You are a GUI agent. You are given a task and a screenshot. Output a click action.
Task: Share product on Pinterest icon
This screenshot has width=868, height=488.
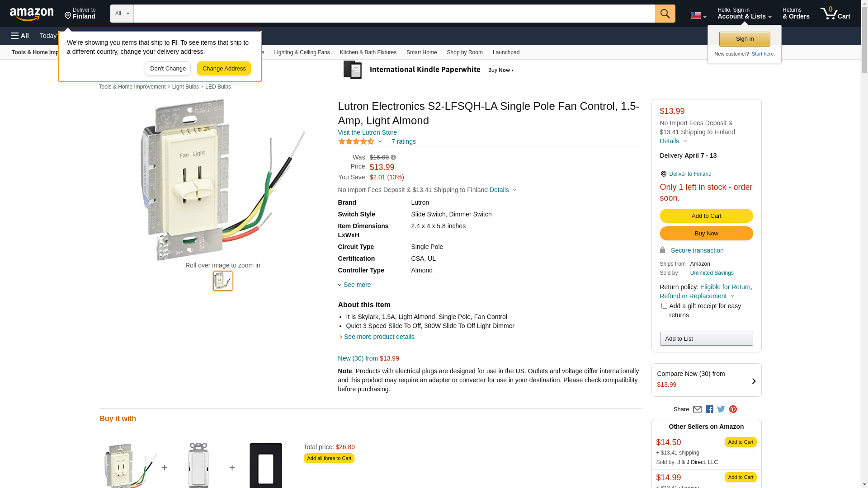[733, 409]
